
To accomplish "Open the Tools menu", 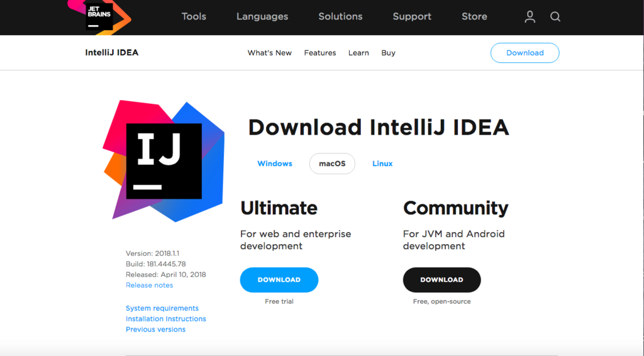I will click(x=194, y=16).
